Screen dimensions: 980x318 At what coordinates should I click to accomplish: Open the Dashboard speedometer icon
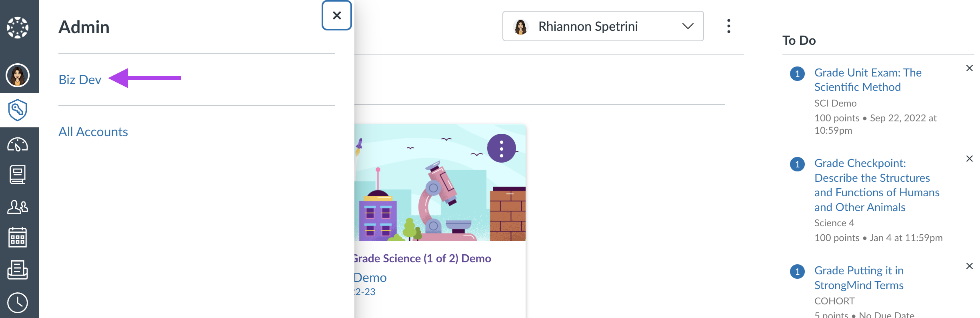[18, 145]
